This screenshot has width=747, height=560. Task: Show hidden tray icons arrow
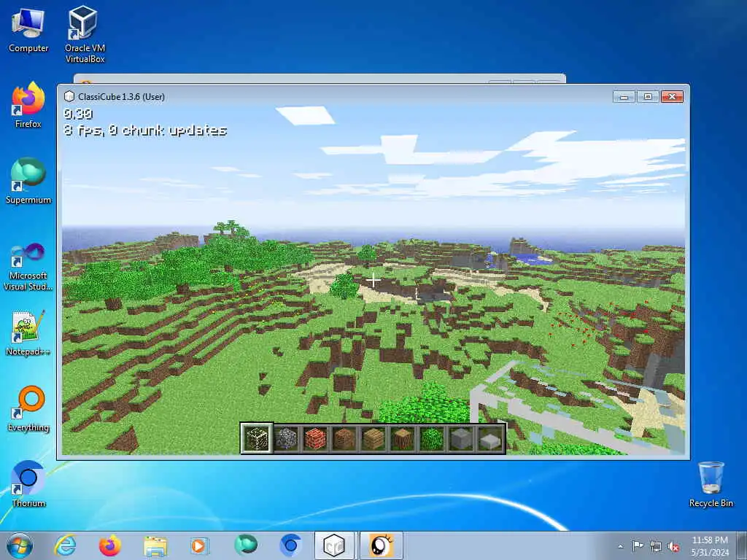tap(620, 546)
